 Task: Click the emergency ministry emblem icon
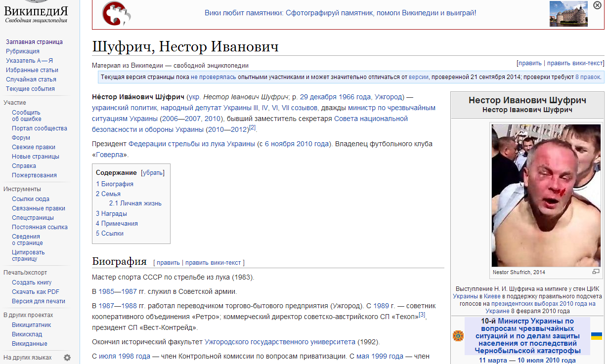coord(458,336)
